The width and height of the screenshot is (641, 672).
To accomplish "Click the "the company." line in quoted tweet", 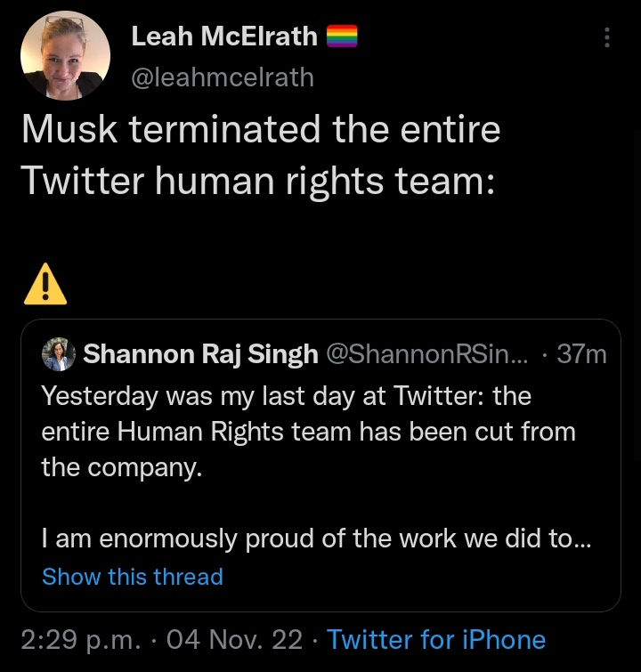I will pos(122,466).
